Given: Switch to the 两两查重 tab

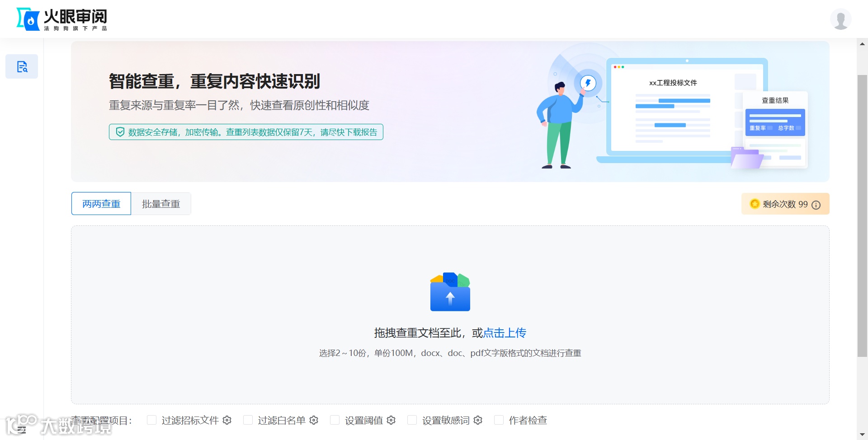Looking at the screenshot, I should tap(101, 204).
